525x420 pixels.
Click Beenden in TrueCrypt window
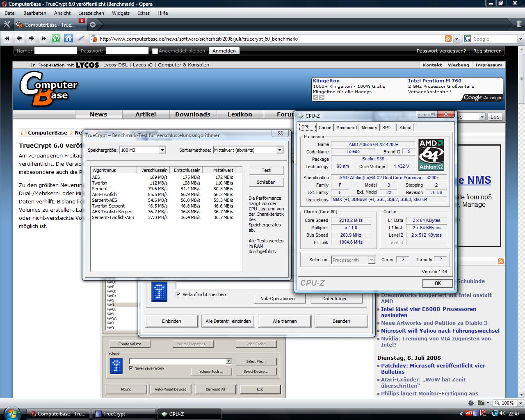341,321
